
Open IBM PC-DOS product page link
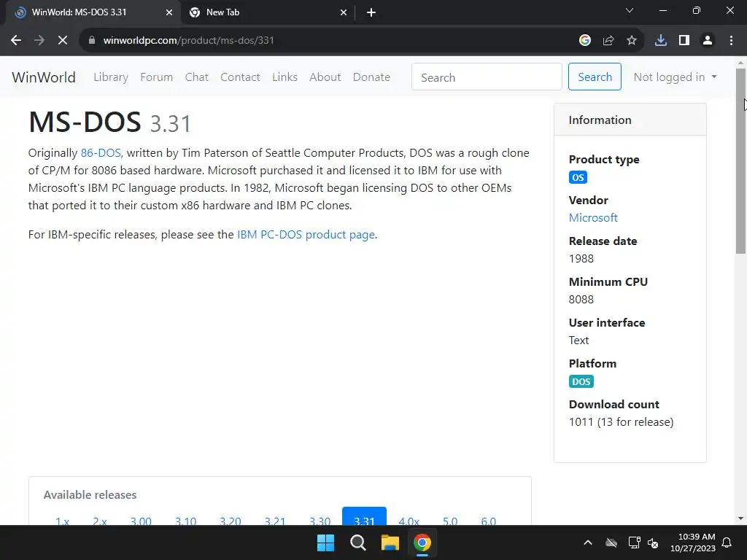tap(306, 235)
